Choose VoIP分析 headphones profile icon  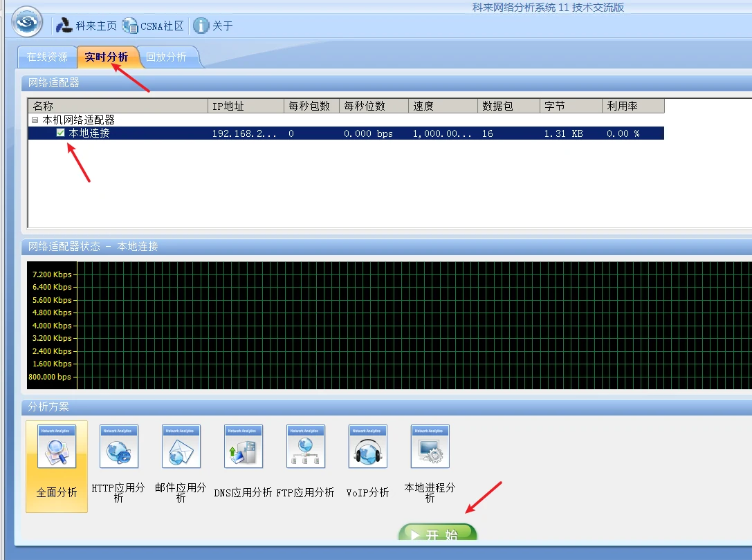368,447
